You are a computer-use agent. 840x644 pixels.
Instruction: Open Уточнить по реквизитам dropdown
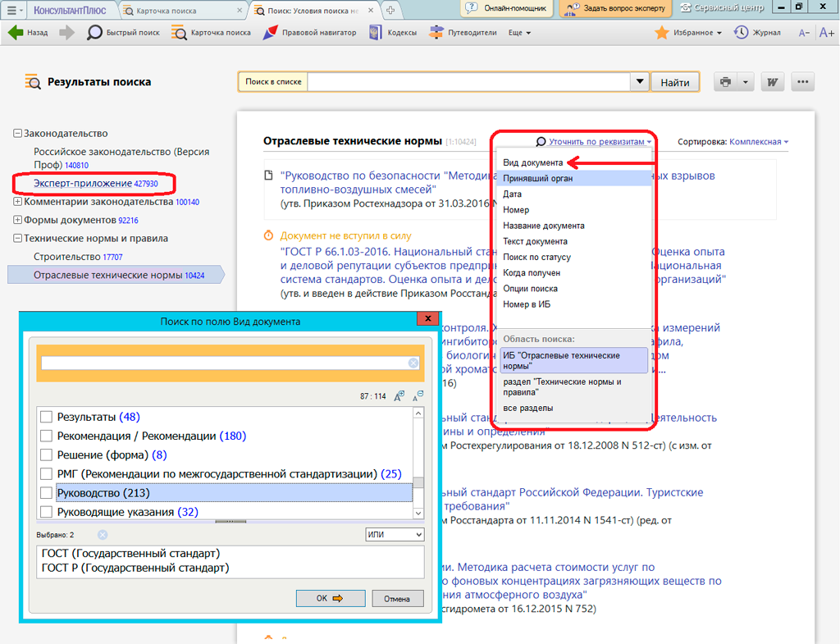[595, 141]
